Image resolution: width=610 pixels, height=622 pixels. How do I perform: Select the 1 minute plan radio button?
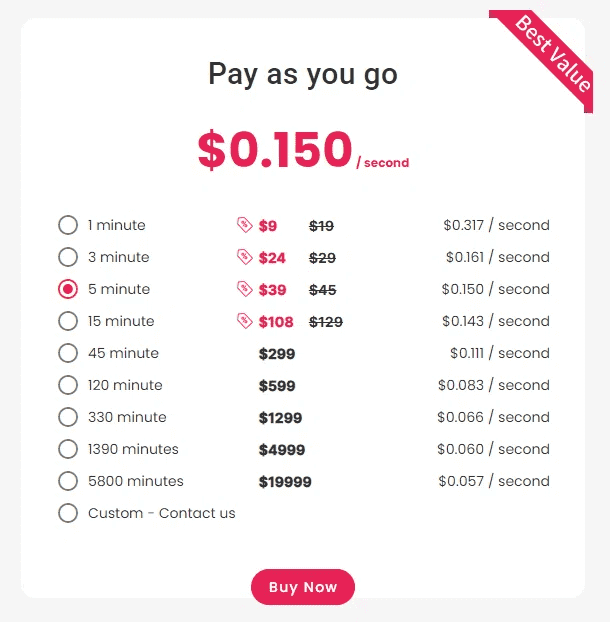click(68, 225)
